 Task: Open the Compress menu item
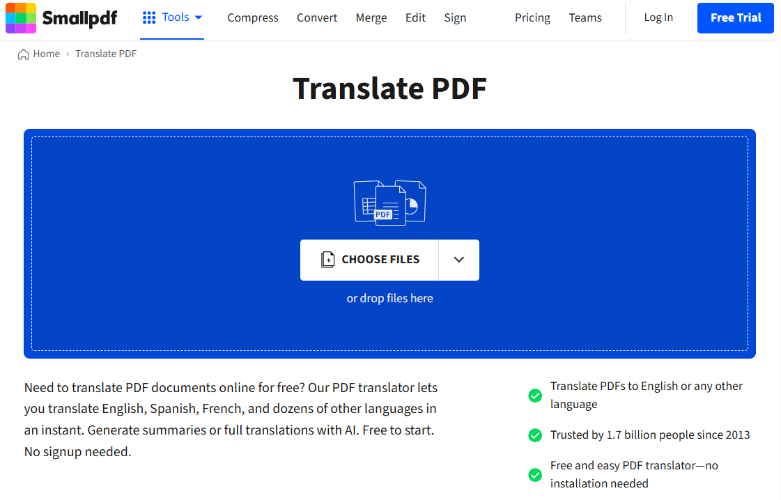coord(253,18)
